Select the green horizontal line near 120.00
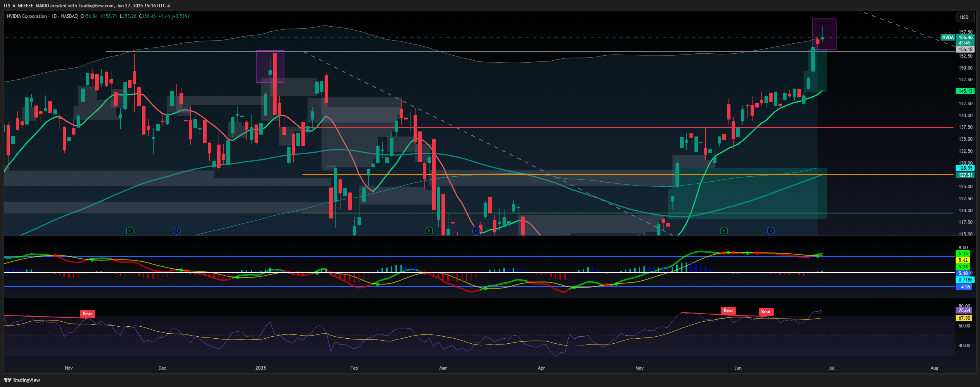Image resolution: width=980 pixels, height=387 pixels. (628, 213)
